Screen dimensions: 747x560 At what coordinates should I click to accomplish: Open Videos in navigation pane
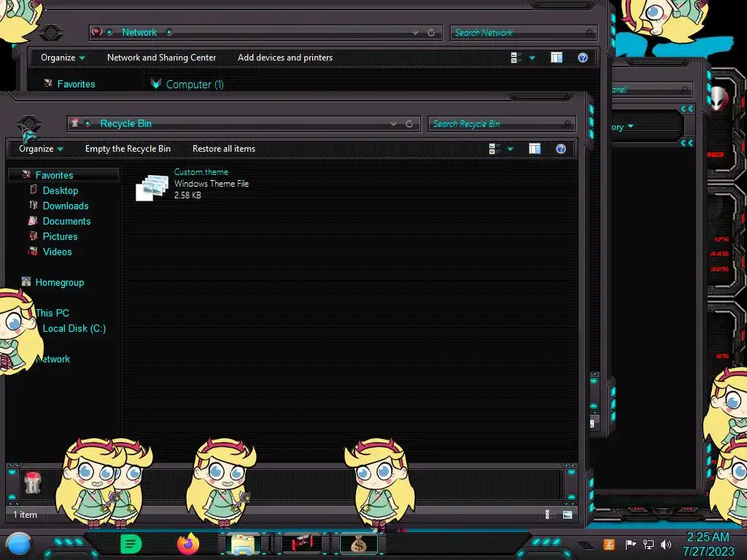click(57, 252)
